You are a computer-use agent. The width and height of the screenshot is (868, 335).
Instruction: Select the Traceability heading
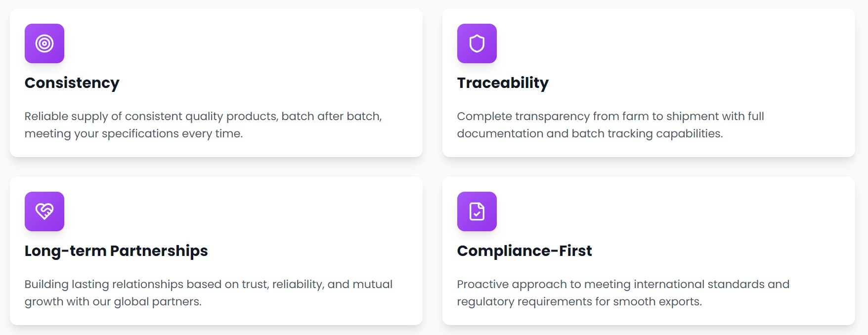point(503,83)
